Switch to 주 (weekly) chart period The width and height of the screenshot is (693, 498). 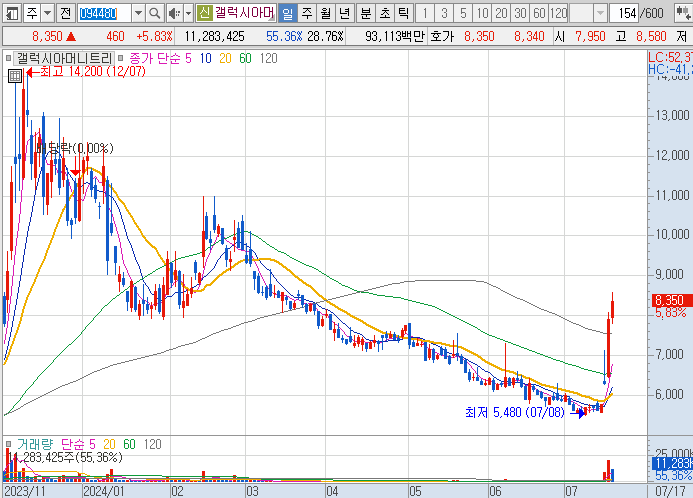(x=307, y=14)
